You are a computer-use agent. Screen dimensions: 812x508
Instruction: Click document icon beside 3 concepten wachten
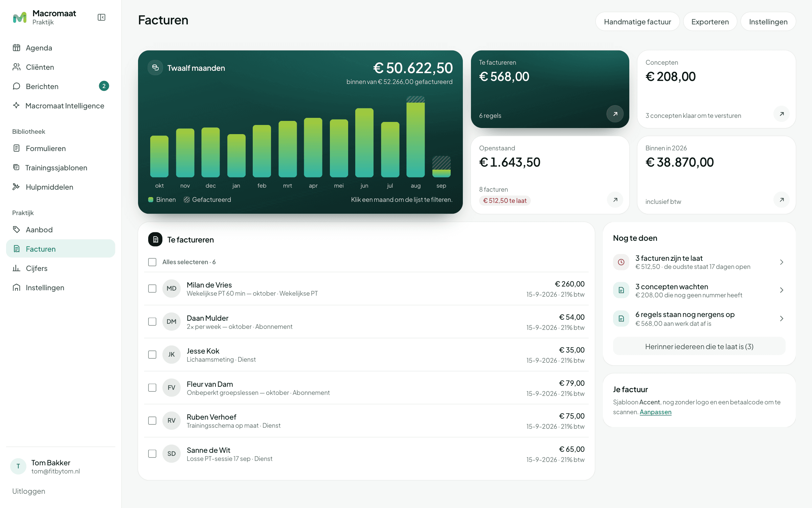point(621,290)
